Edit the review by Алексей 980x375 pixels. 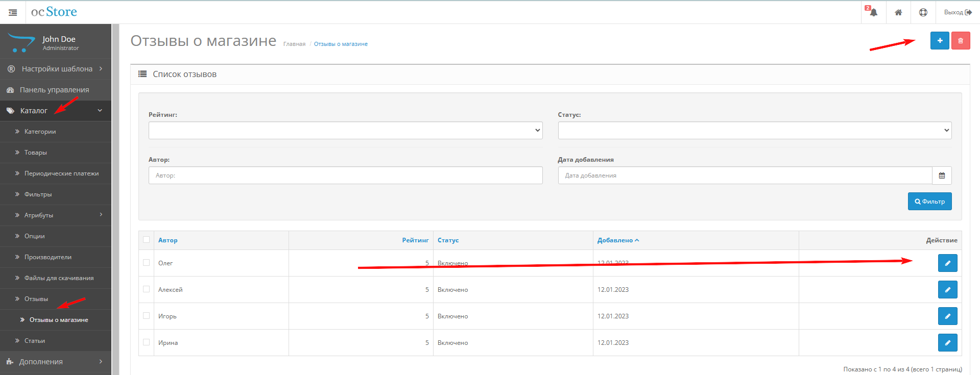tap(947, 290)
